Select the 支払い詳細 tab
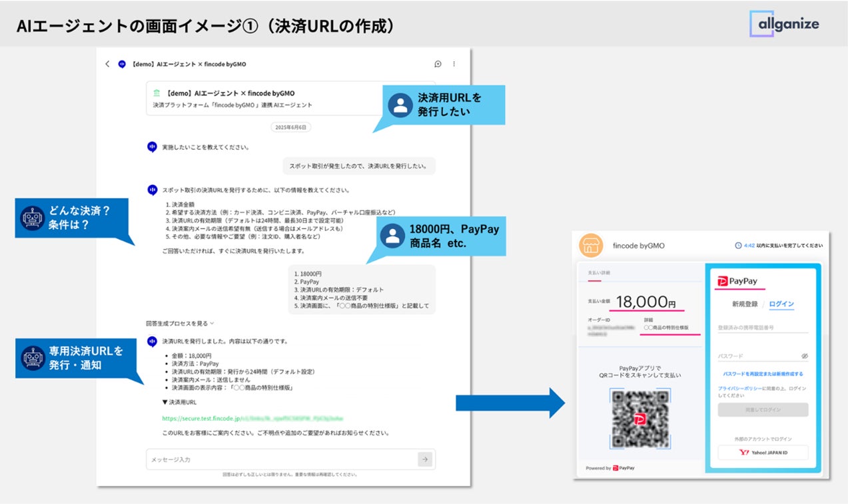Screen dimensions: 848x504 click(599, 273)
